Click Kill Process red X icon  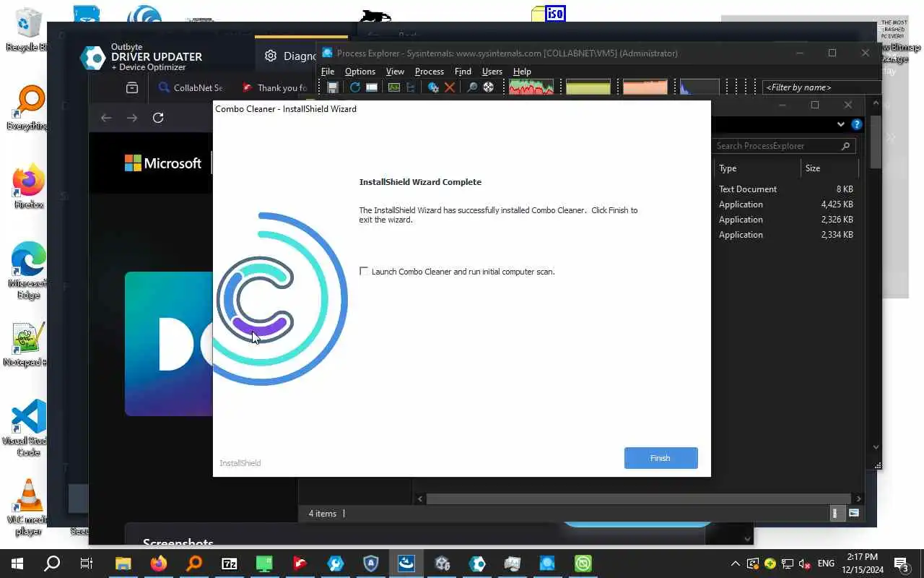450,87
